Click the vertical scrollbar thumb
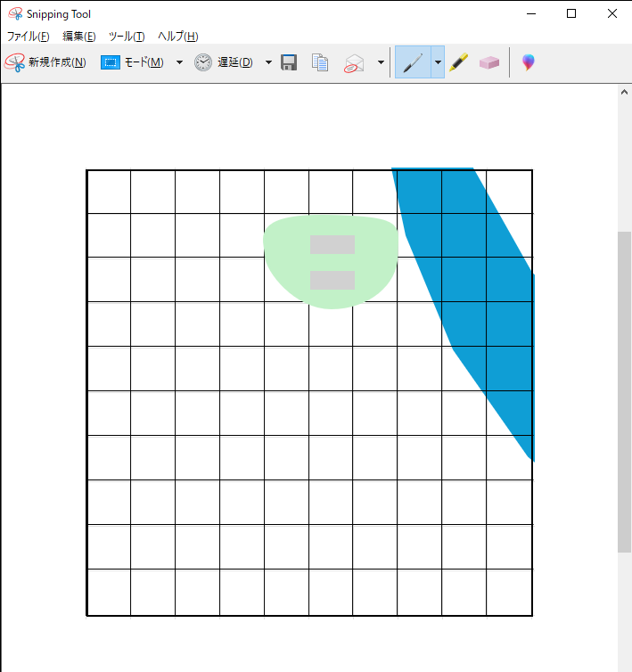This screenshot has height=672, width=632. click(x=624, y=392)
